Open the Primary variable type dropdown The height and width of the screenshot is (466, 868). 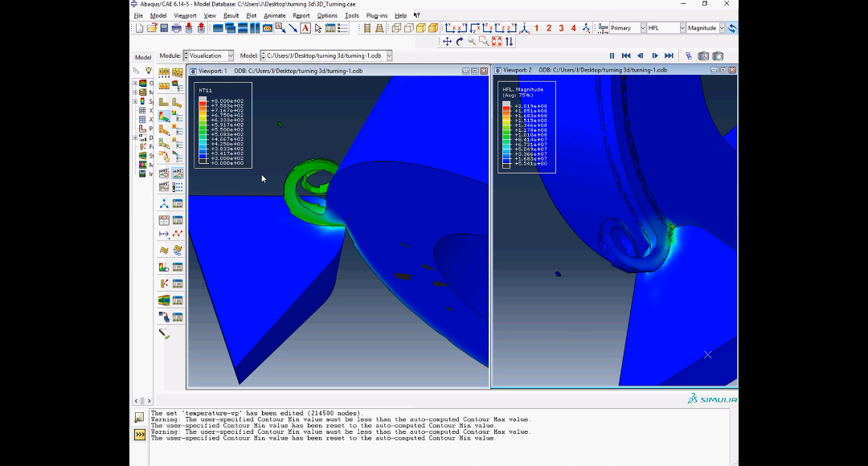pyautogui.click(x=643, y=27)
